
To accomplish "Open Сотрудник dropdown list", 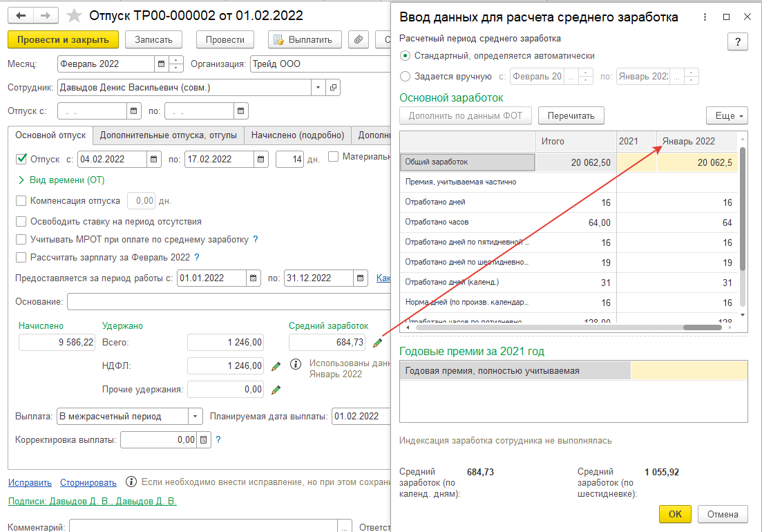I will click(x=318, y=88).
